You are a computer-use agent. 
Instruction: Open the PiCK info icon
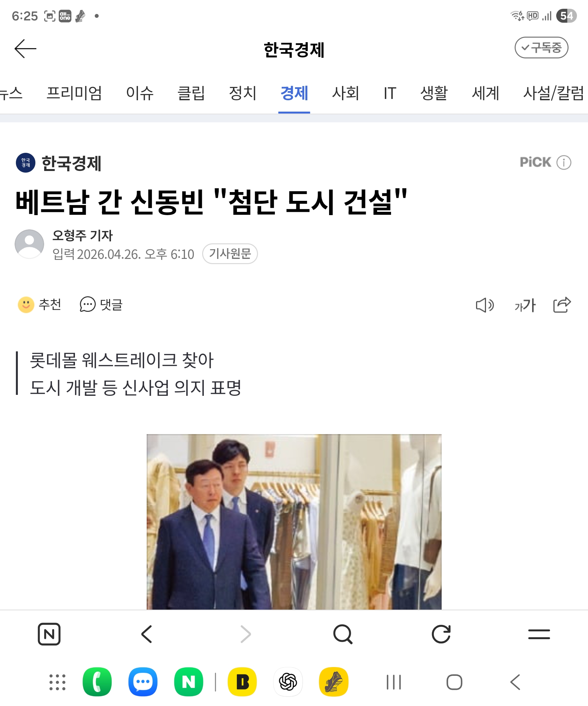[x=563, y=163]
